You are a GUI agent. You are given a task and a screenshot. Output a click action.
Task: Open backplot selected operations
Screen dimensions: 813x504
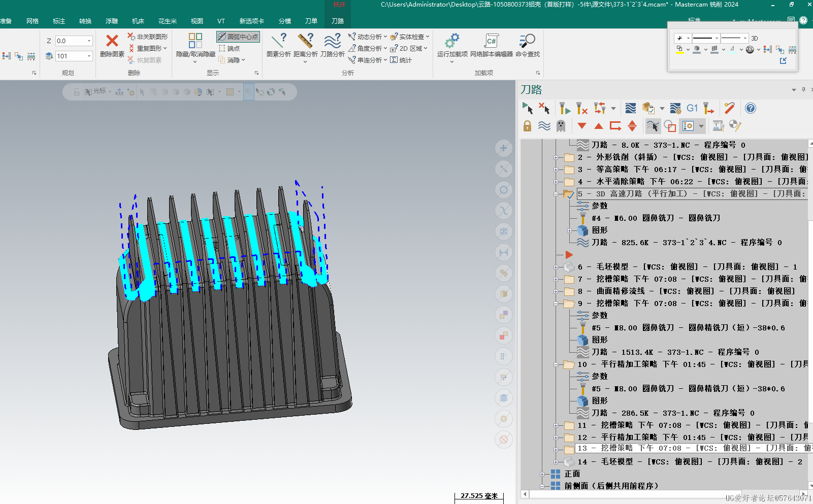pyautogui.click(x=631, y=108)
